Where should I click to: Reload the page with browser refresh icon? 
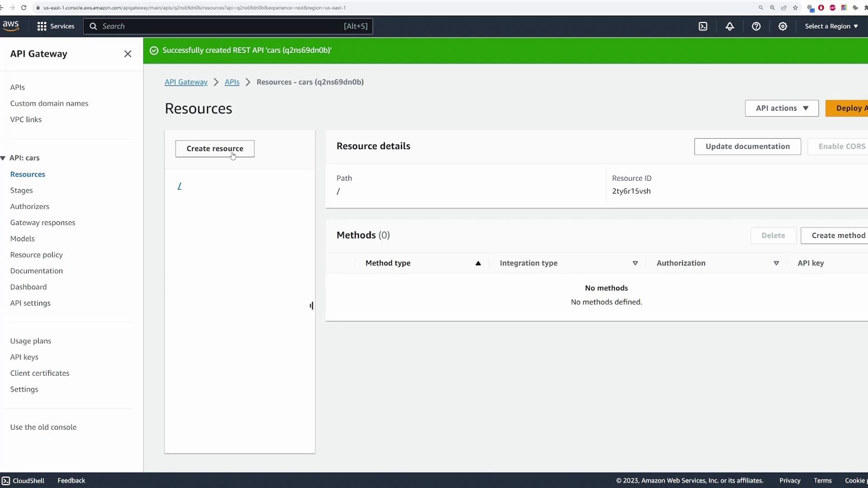click(x=24, y=8)
